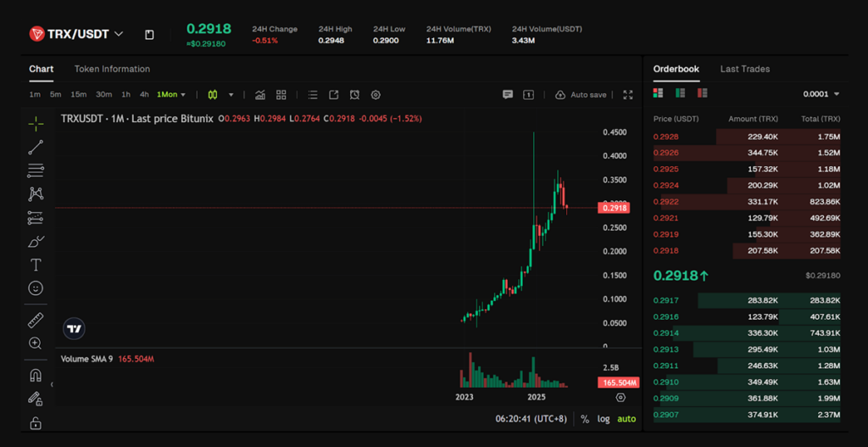Create an alert with clock icon
This screenshot has height=447, width=868.
[x=355, y=95]
